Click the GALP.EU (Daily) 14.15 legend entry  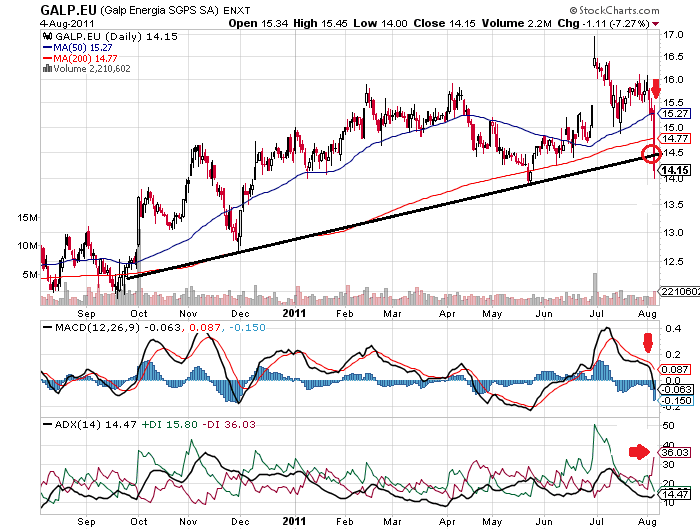(116, 37)
